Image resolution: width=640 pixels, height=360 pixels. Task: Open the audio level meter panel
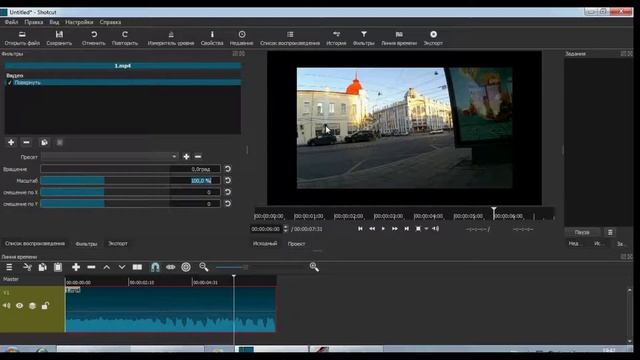171,38
